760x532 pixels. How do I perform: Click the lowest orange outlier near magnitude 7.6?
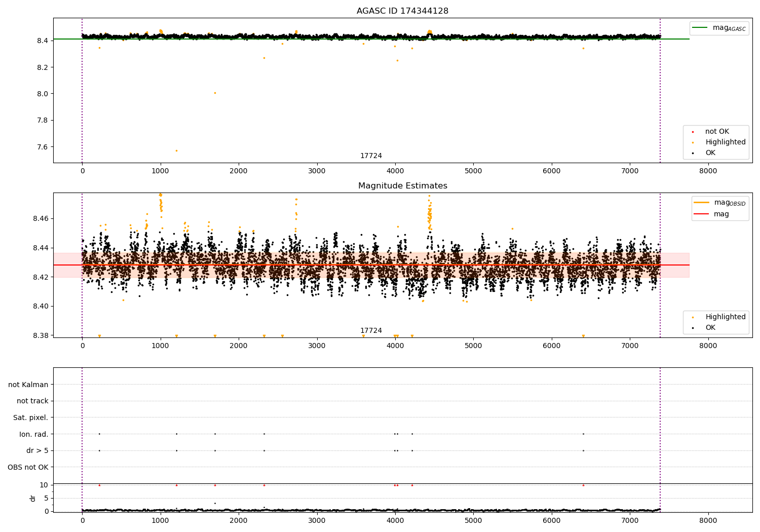click(x=176, y=150)
